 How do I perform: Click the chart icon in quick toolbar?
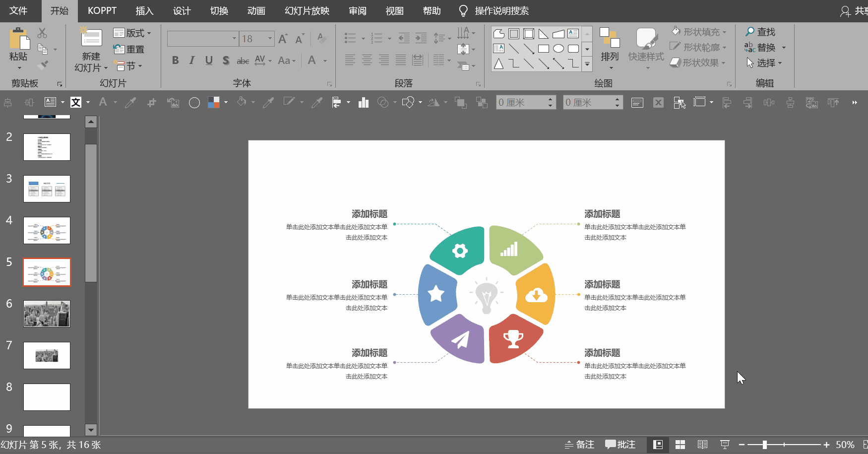[364, 103]
